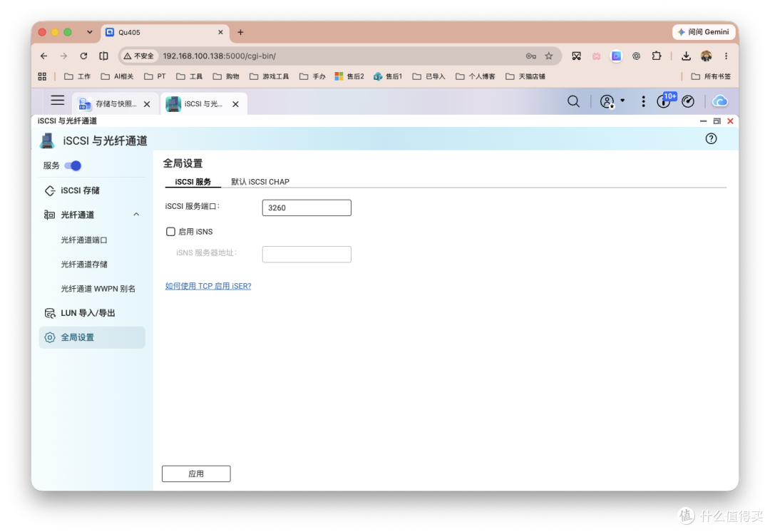This screenshot has height=532, width=770.
Task: Open the Chrome three-dot menu
Action: click(x=726, y=56)
